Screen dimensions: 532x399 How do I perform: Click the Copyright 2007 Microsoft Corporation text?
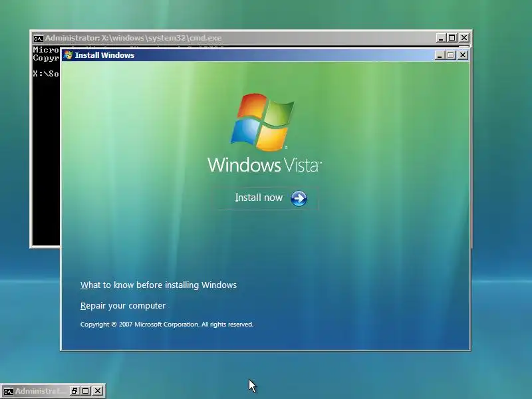point(167,325)
